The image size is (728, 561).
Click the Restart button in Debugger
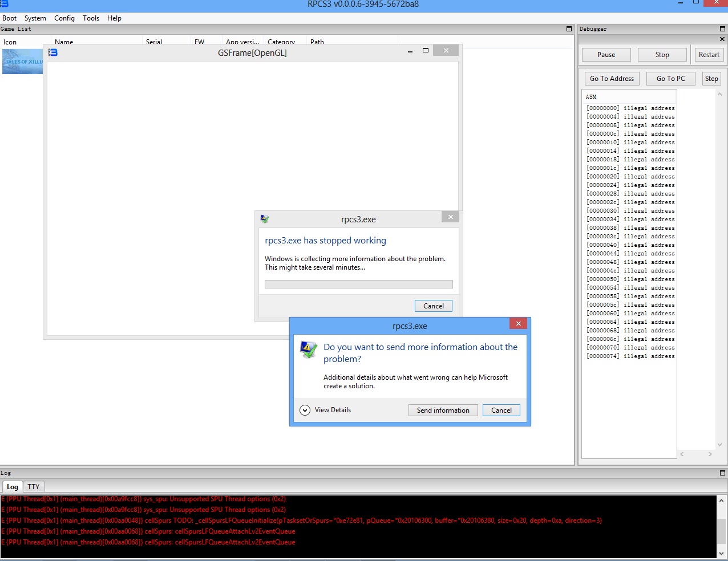click(x=709, y=55)
